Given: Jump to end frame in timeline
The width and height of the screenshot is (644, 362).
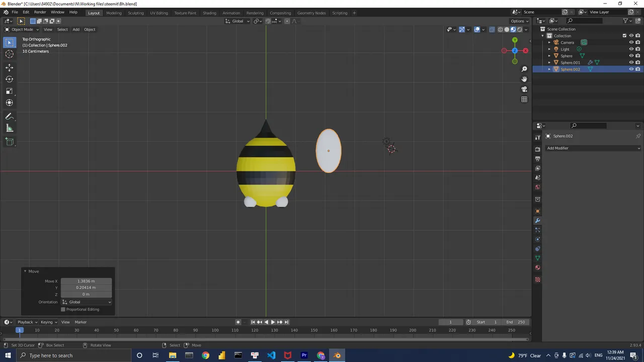Looking at the screenshot, I should coord(286,322).
